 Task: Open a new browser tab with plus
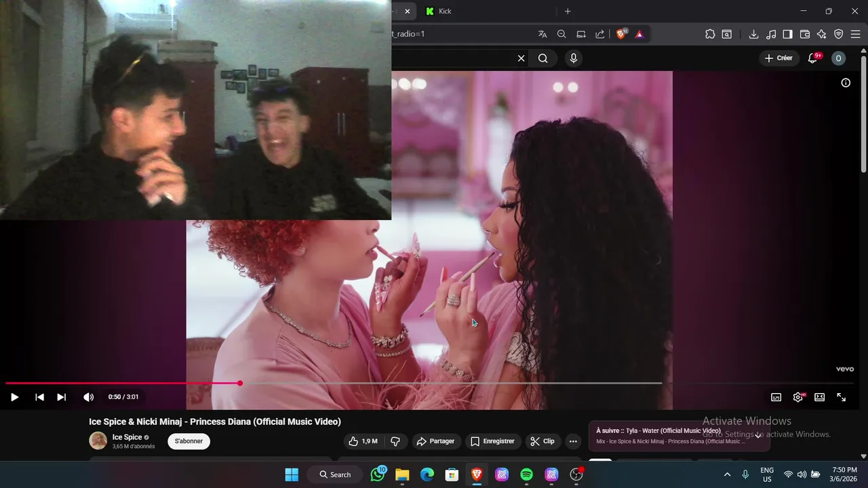coord(568,11)
